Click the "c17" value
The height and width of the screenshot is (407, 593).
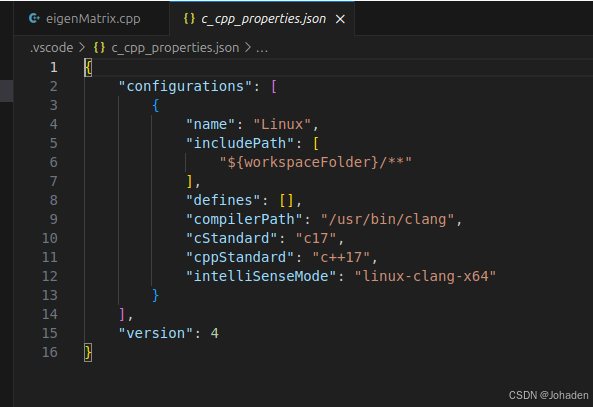316,238
